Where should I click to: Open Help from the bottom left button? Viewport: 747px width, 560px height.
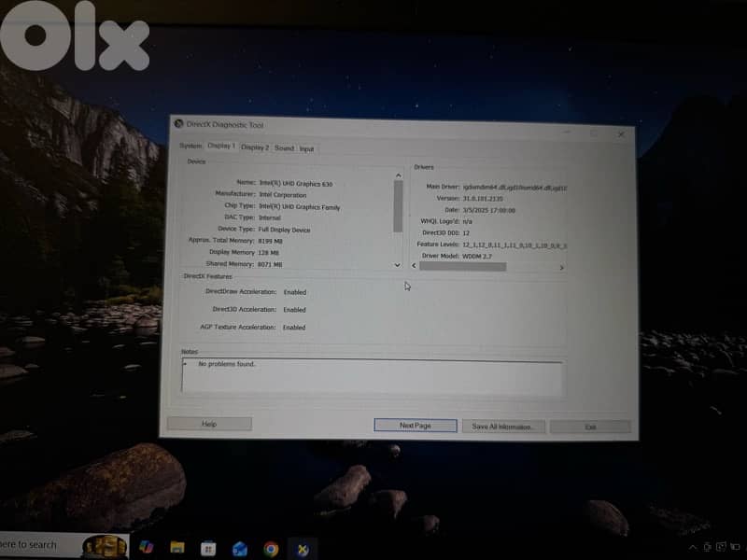(x=209, y=424)
